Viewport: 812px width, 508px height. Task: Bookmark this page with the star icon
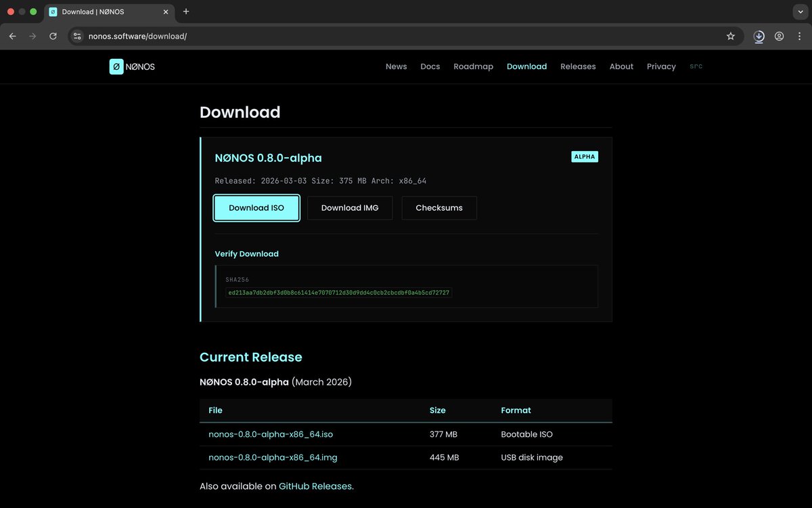731,36
